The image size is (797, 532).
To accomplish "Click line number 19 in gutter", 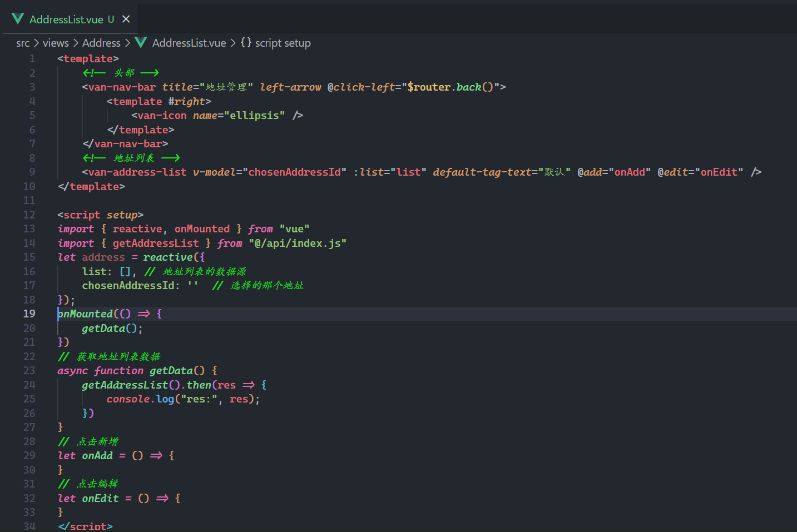I will 29,314.
